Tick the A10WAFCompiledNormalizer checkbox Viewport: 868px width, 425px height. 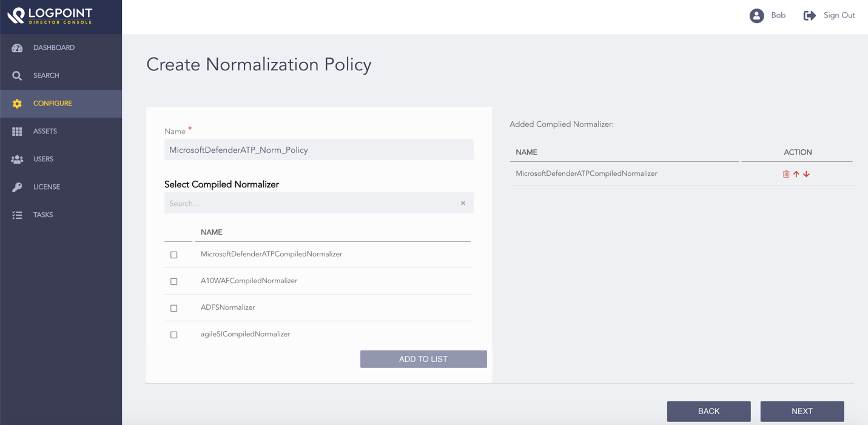click(x=174, y=281)
